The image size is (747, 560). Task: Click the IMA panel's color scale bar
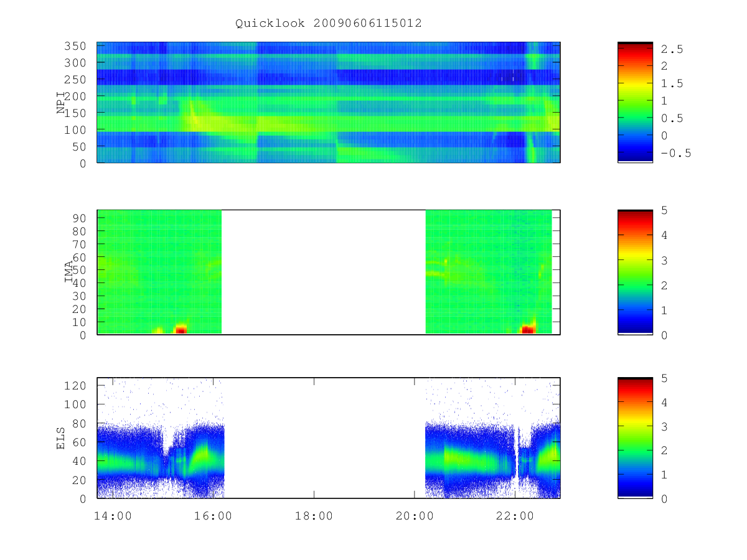(635, 273)
